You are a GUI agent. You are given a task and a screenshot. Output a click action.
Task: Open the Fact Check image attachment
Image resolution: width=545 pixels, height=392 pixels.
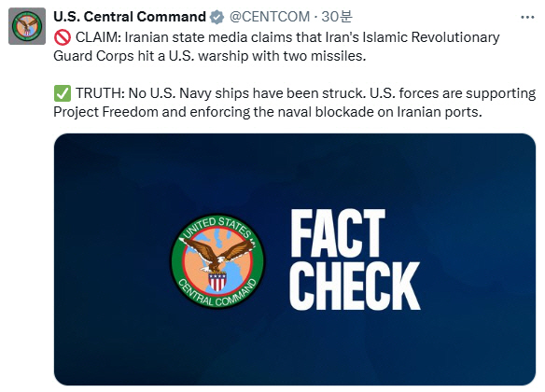(295, 259)
